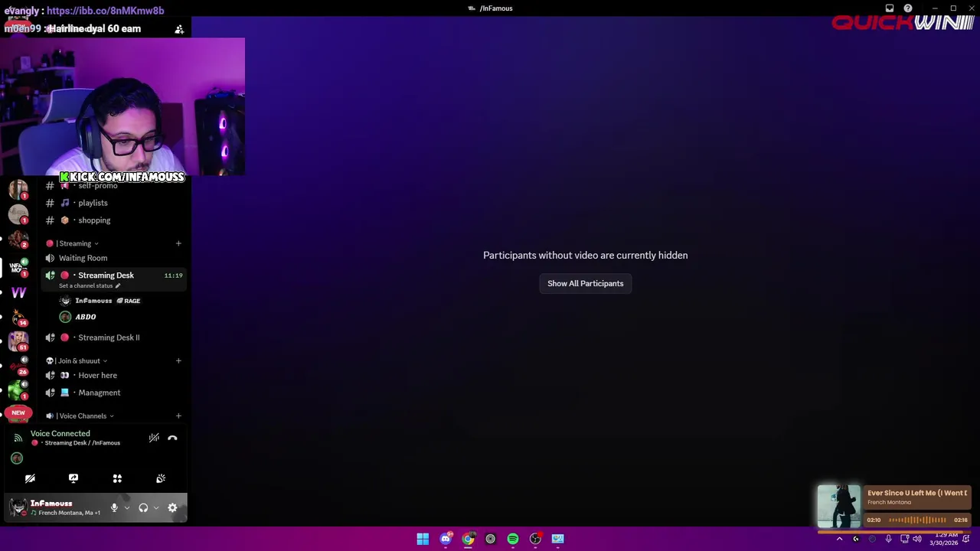Open headphone output options chevron
980x551 pixels.
(156, 507)
